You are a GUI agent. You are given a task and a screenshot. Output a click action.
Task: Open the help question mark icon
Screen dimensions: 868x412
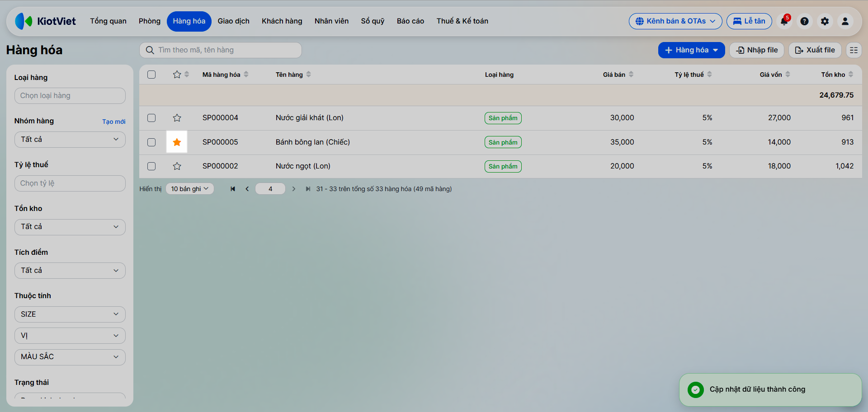tap(804, 21)
